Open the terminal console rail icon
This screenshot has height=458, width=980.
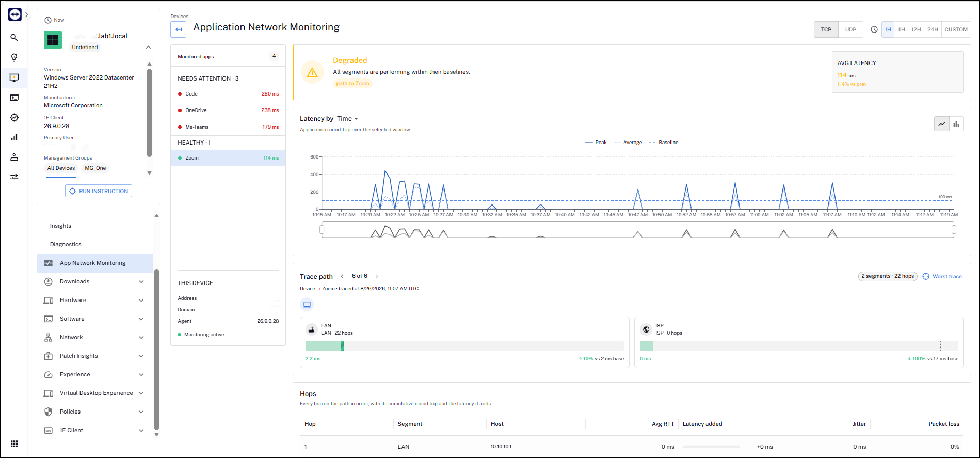tap(14, 98)
